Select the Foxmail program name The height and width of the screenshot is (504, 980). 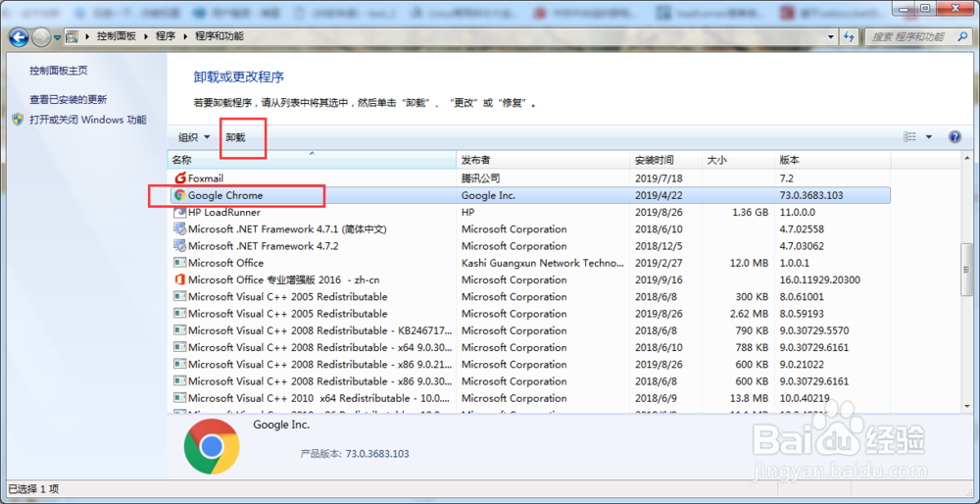(x=206, y=178)
